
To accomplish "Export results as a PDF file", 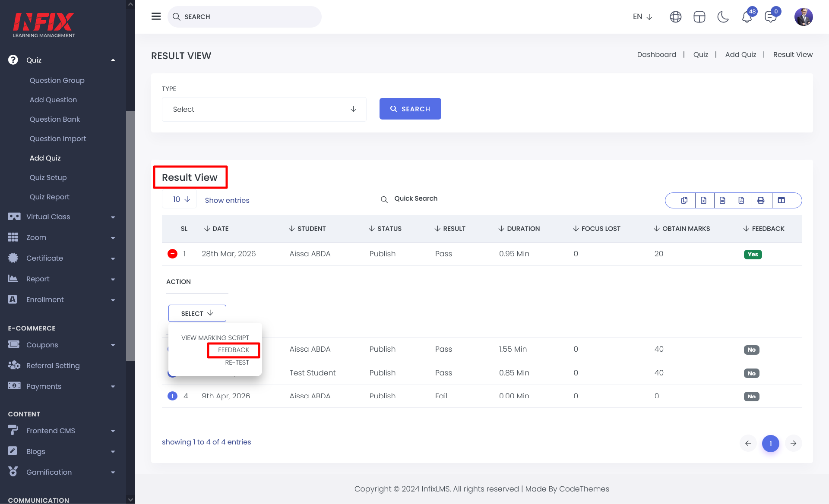I will [741, 200].
